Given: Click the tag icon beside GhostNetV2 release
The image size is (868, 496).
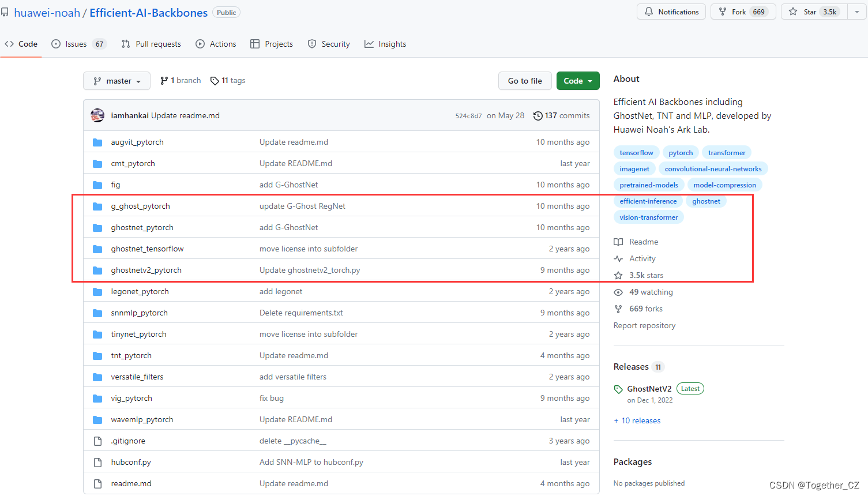Looking at the screenshot, I should pos(618,389).
